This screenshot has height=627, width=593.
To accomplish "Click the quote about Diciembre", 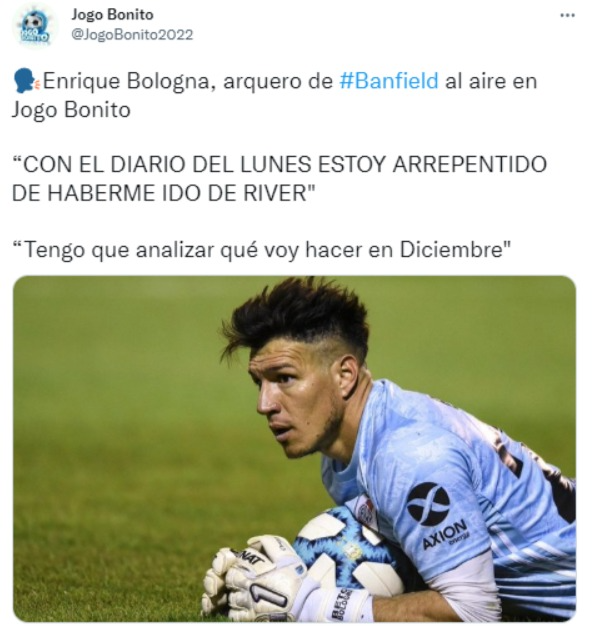I will [262, 251].
